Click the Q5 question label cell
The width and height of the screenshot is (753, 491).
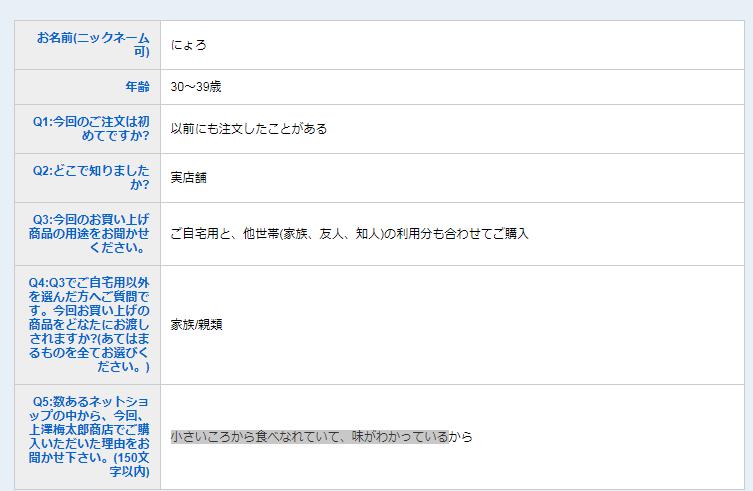coord(88,436)
